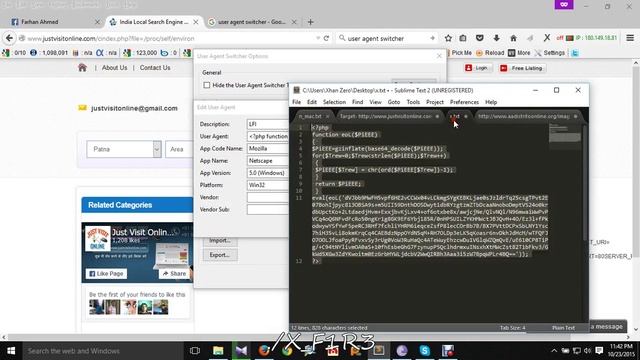Open the Goto menu in Sublime Text

pos(394,102)
